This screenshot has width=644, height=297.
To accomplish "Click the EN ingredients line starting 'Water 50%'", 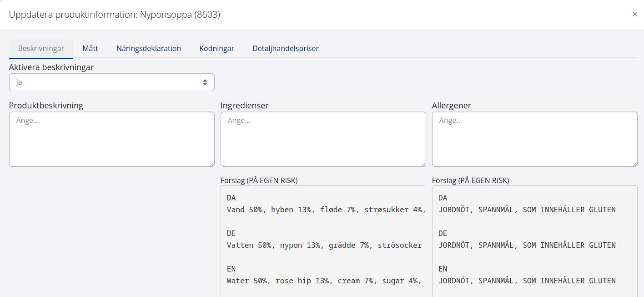I will pos(325,281).
